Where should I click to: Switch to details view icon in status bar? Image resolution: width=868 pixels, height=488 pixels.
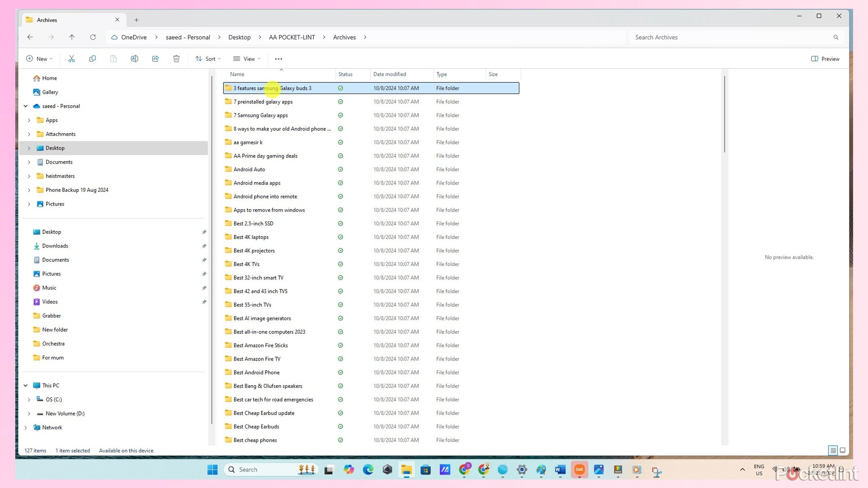[833, 450]
